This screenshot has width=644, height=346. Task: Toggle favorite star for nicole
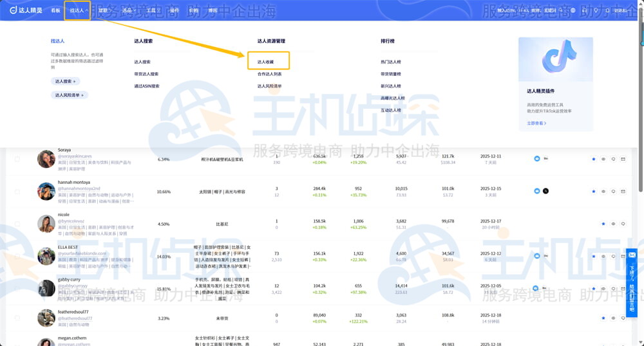[603, 224]
